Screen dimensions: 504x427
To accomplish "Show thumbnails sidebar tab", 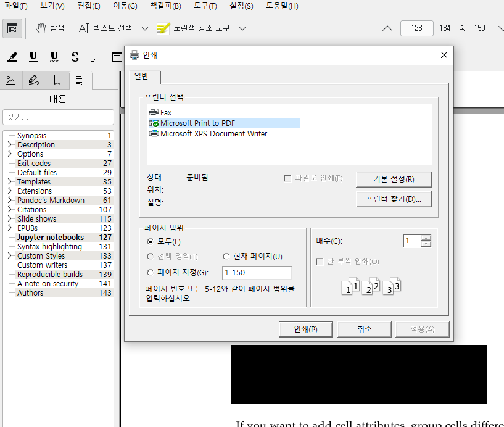I will point(10,80).
